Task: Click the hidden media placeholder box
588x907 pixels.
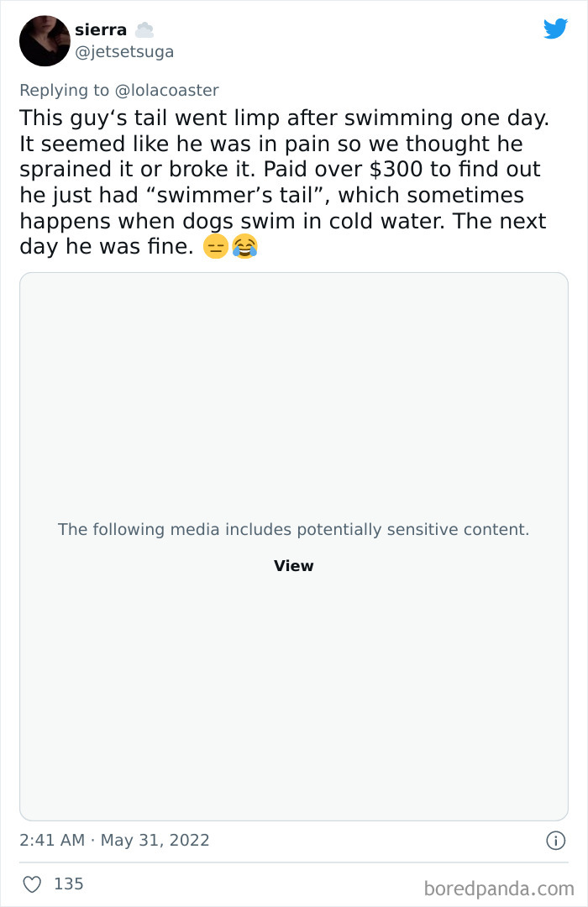Action: (293, 403)
